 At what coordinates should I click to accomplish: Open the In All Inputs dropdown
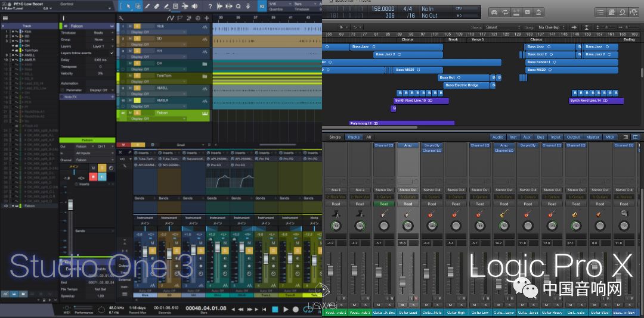point(94,153)
